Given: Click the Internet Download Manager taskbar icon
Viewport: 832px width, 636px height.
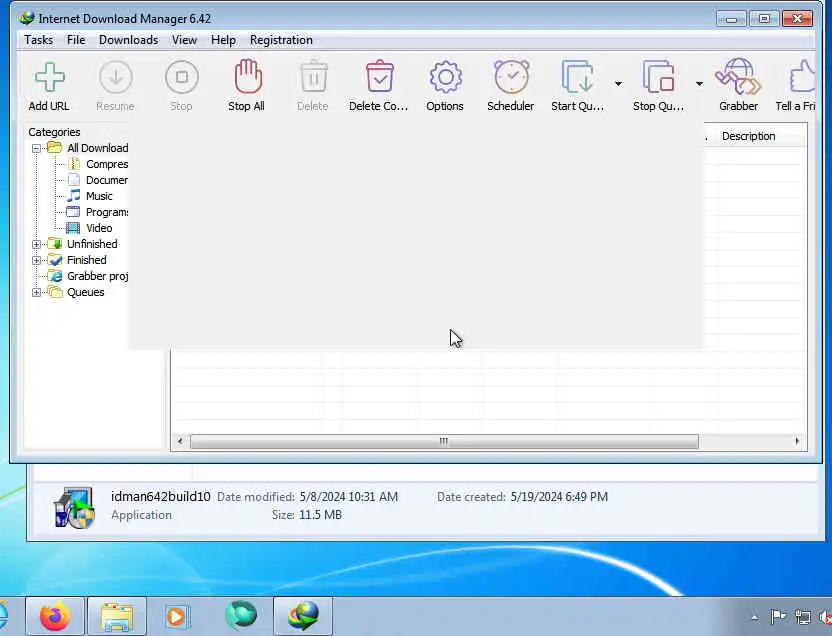Looking at the screenshot, I should [303, 616].
